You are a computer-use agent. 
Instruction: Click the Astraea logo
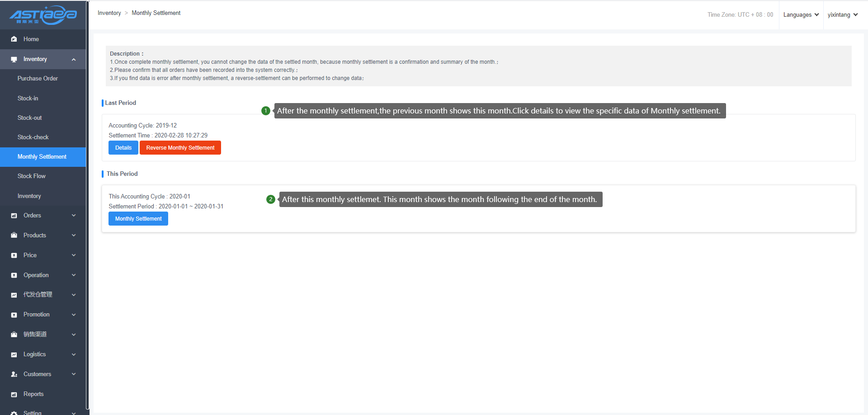43,15
